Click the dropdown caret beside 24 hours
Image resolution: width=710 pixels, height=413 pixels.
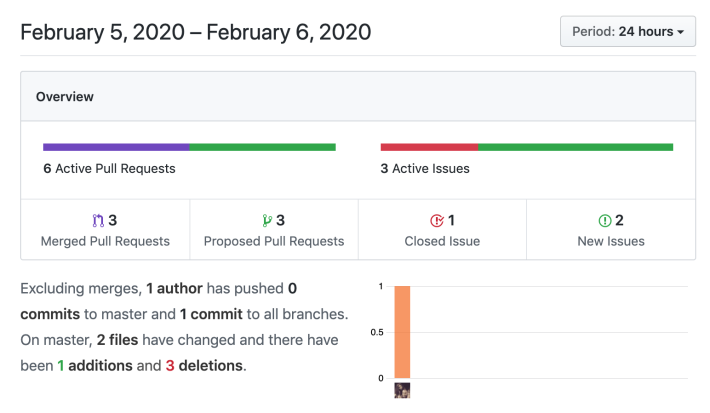pyautogui.click(x=681, y=32)
